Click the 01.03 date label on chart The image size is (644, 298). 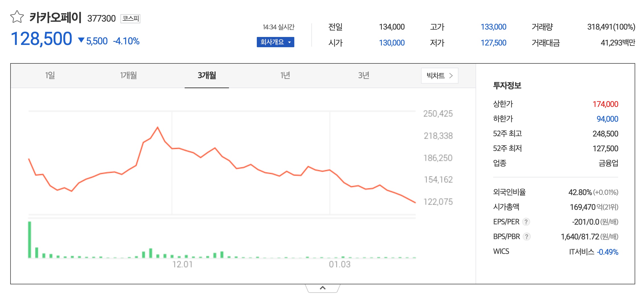pyautogui.click(x=340, y=264)
